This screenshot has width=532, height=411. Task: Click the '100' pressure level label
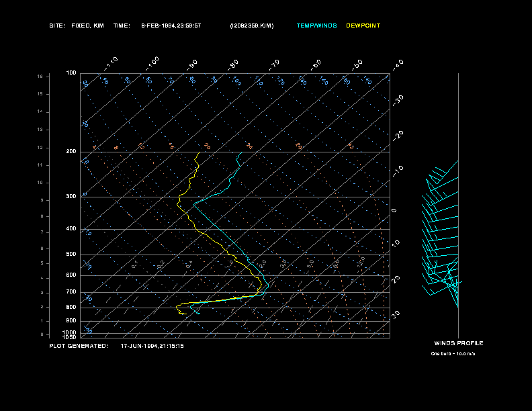tap(71, 73)
